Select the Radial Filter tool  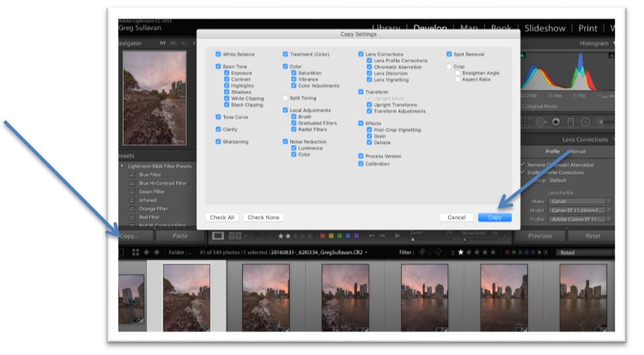585,122
